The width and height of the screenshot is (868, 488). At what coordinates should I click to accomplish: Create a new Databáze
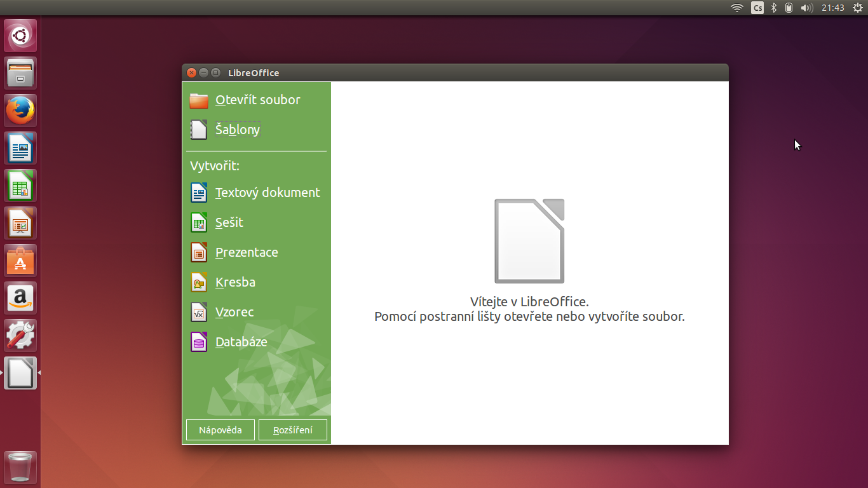(x=241, y=342)
